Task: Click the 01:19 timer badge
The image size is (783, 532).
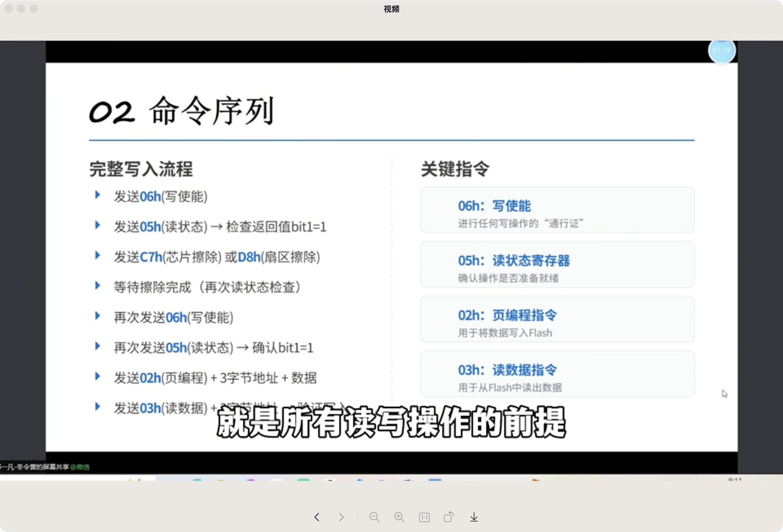Action: coord(722,51)
